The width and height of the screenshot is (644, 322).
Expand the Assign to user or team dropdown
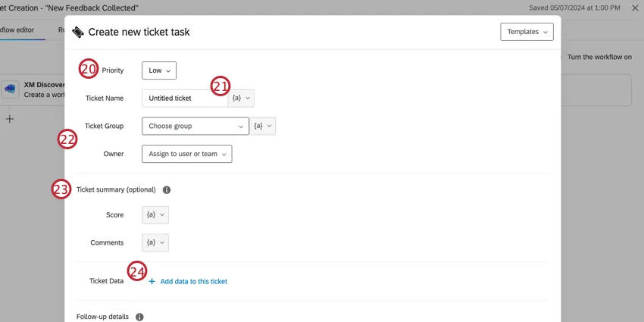pyautogui.click(x=186, y=154)
